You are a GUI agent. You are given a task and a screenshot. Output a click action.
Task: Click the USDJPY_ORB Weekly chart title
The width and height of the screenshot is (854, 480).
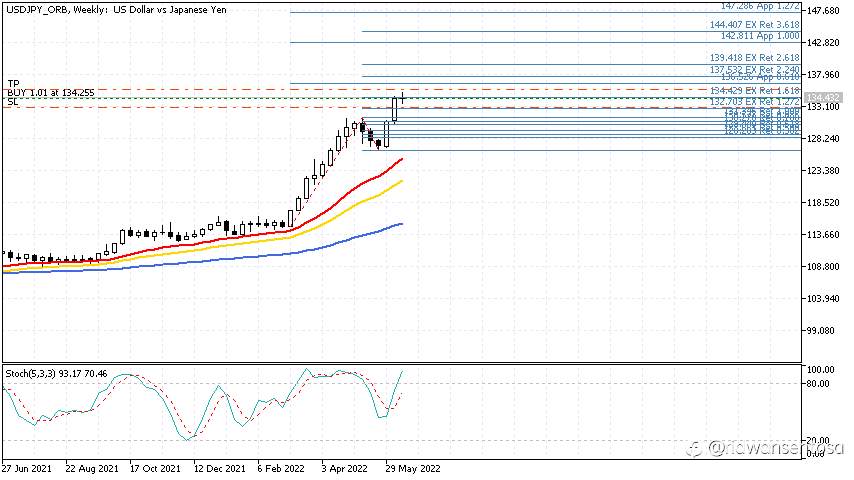click(x=117, y=9)
